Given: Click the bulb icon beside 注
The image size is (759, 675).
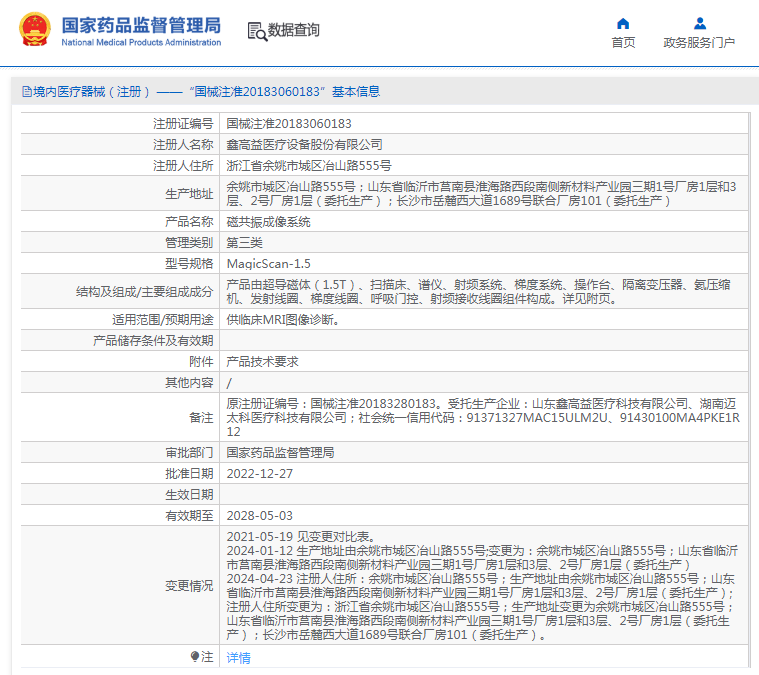Looking at the screenshot, I should [x=195, y=657].
